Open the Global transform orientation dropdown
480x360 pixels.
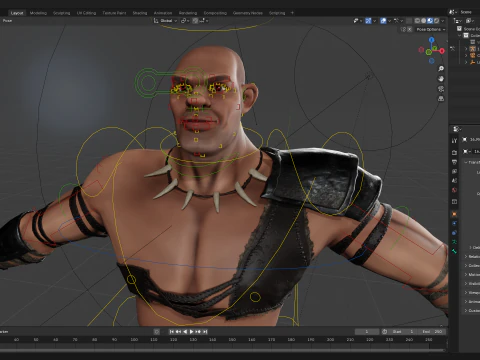[x=166, y=21]
